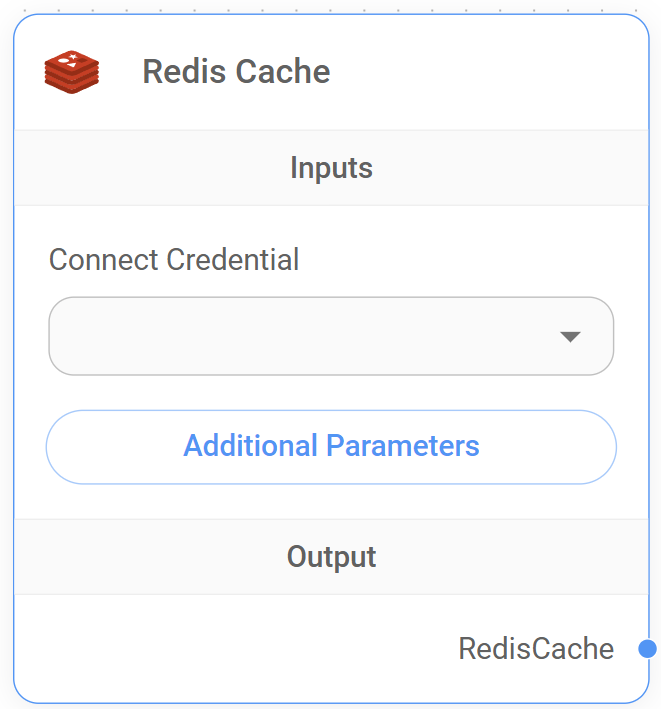Viewport: 661px width, 709px height.
Task: Click the red Redis logo icon
Action: point(71,72)
